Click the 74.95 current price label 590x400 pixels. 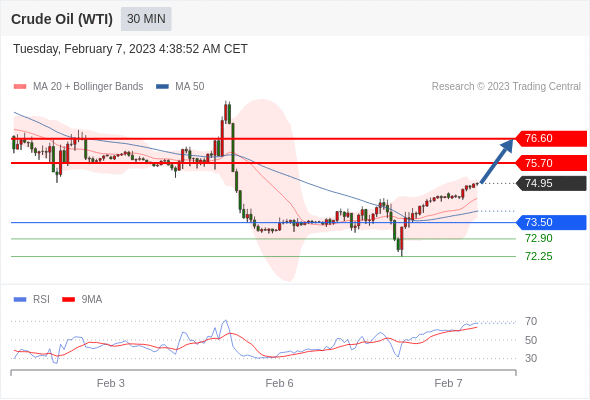click(551, 183)
